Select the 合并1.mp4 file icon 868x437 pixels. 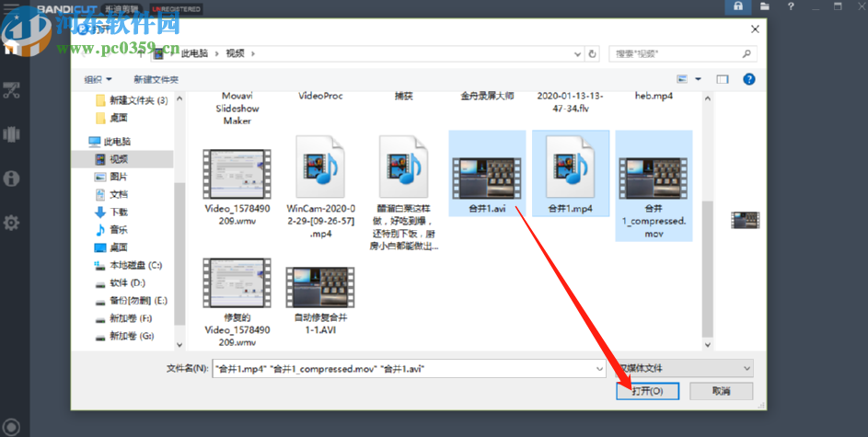[570, 173]
